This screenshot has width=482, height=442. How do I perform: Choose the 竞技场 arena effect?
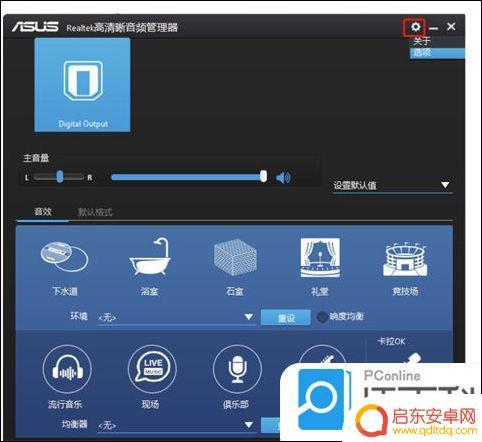click(x=405, y=269)
